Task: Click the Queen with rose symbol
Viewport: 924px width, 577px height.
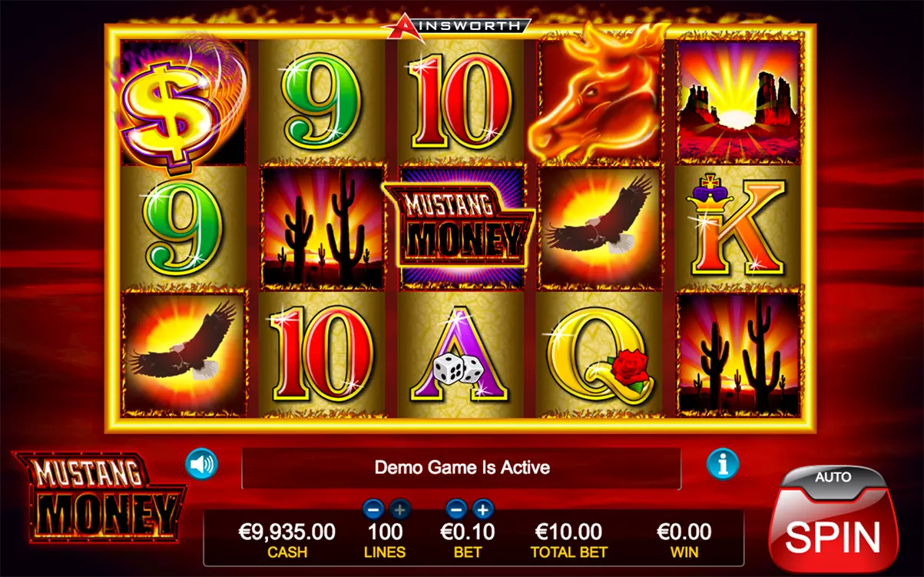Action: click(x=599, y=353)
